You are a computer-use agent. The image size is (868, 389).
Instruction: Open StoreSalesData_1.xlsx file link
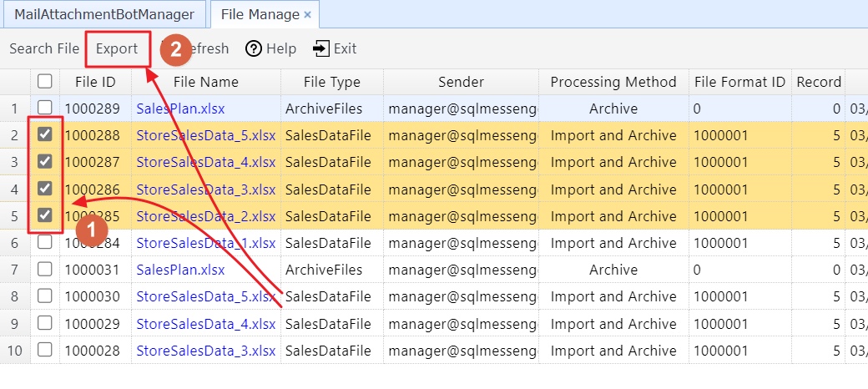205,243
